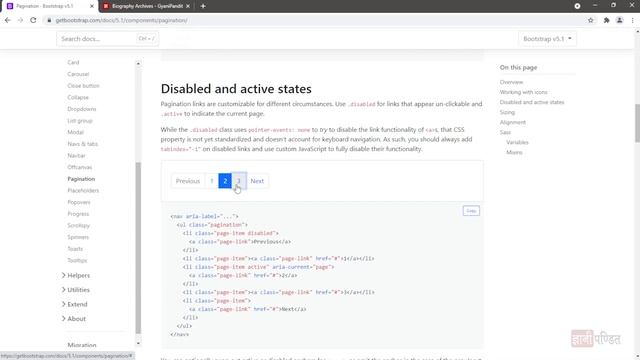Open the Navbar sidebar link
This screenshot has width=640, height=360.
coord(76,156)
